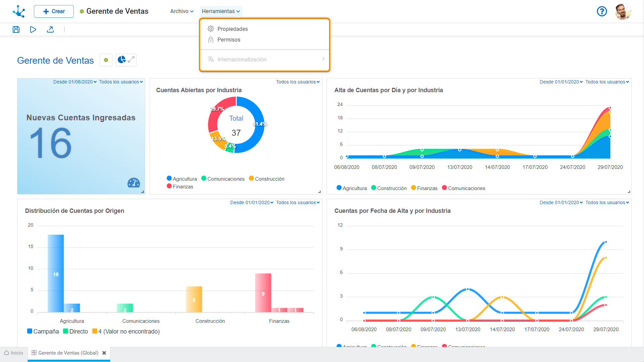The width and height of the screenshot is (644, 362).
Task: Click the Total 37 donut center
Action: tap(236, 125)
